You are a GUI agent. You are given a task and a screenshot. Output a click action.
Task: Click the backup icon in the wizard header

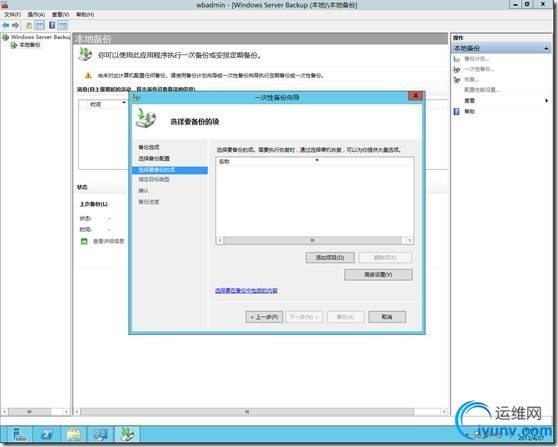[146, 119]
